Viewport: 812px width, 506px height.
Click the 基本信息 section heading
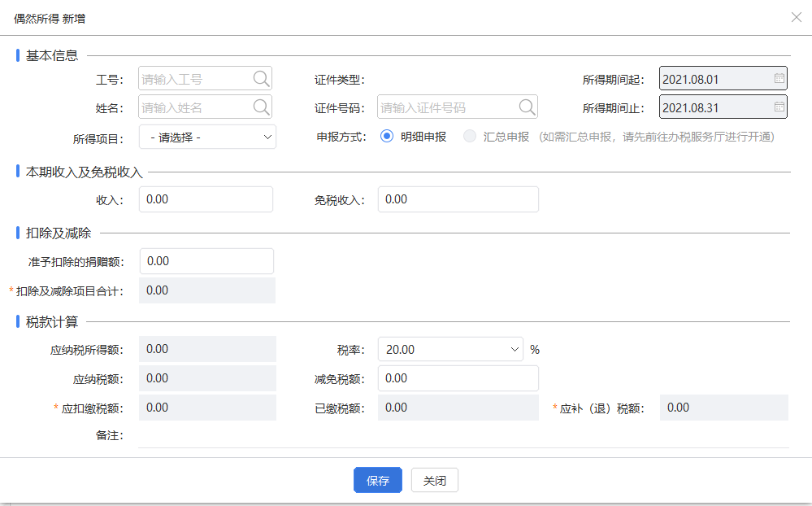click(52, 55)
